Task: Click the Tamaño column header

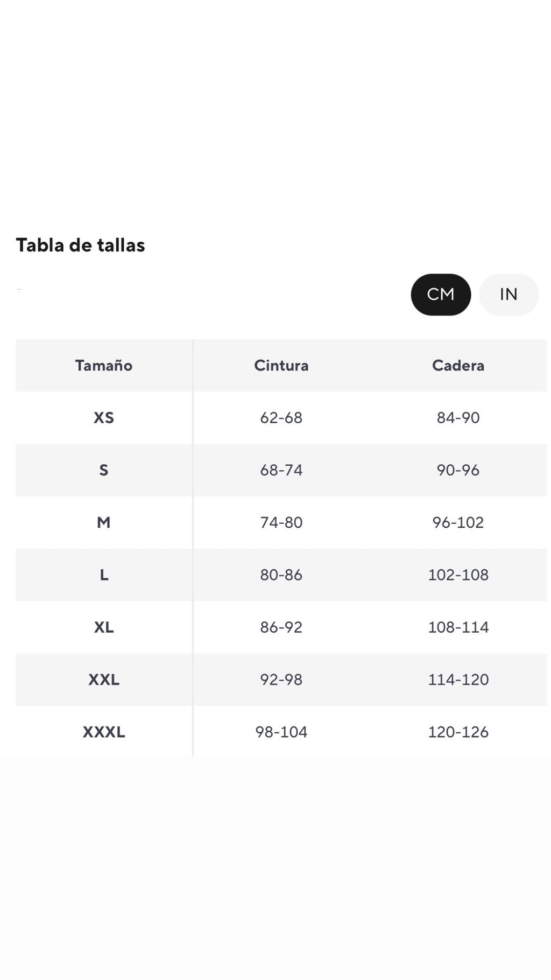Action: 103,365
